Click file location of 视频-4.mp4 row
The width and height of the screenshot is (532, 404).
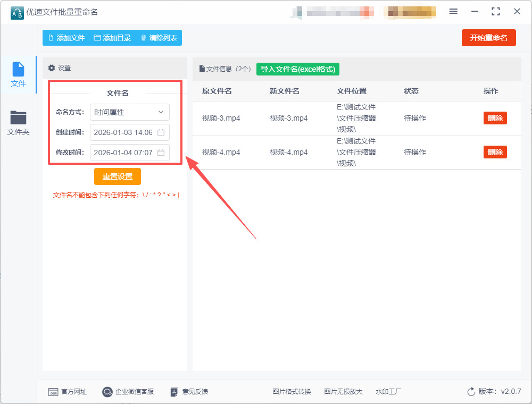[356, 152]
